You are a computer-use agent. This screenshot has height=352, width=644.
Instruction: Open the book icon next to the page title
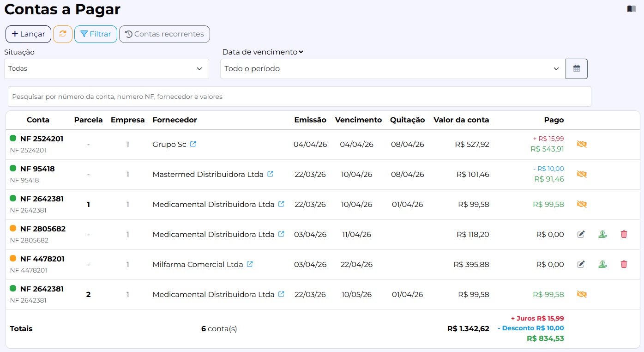(x=631, y=9)
